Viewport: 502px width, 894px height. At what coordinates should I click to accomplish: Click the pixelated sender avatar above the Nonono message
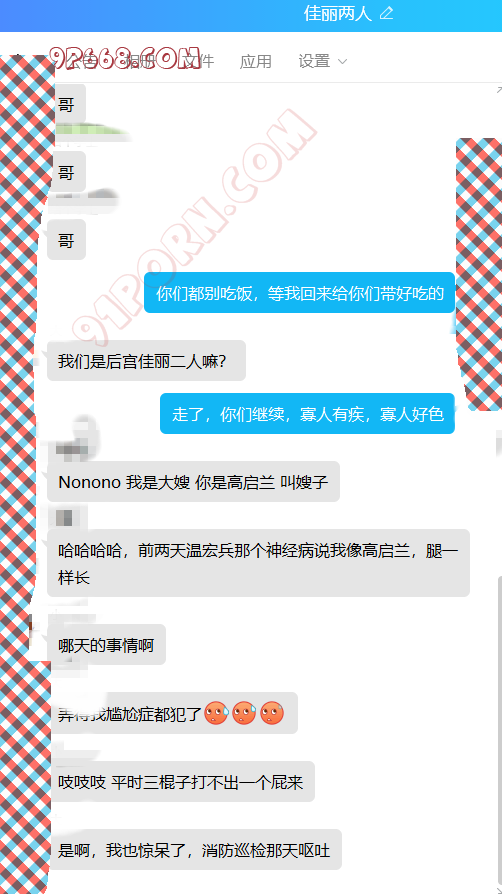[73, 439]
